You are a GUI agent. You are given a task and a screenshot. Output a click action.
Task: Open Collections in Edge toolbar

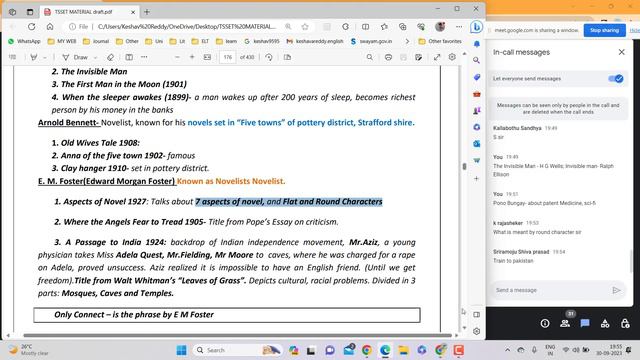point(402,27)
